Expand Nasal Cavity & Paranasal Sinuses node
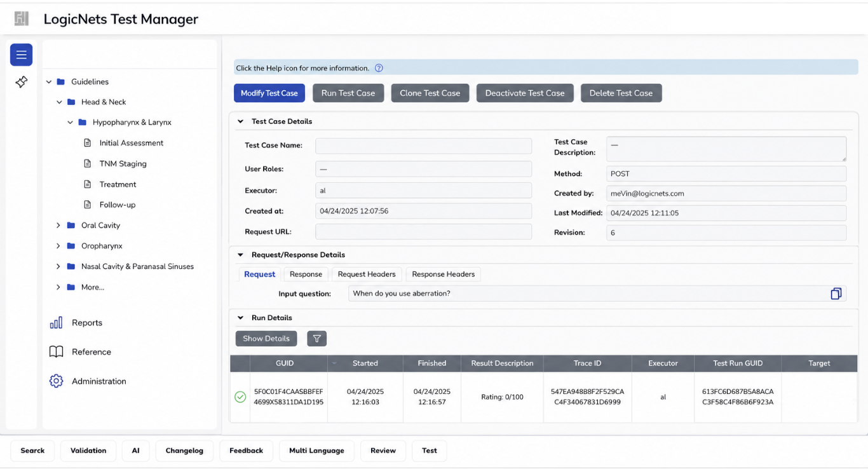 (x=58, y=266)
